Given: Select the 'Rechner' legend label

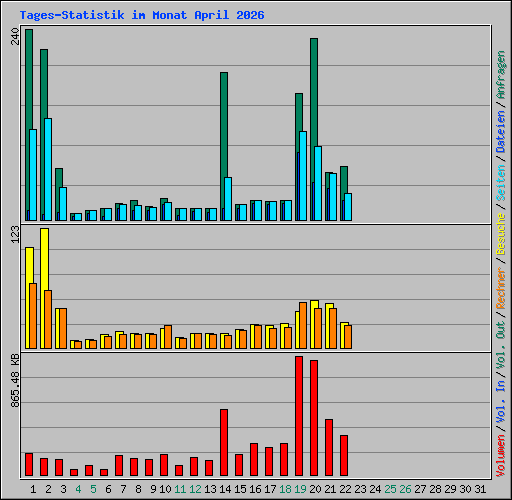Looking at the screenshot, I should (501, 288).
